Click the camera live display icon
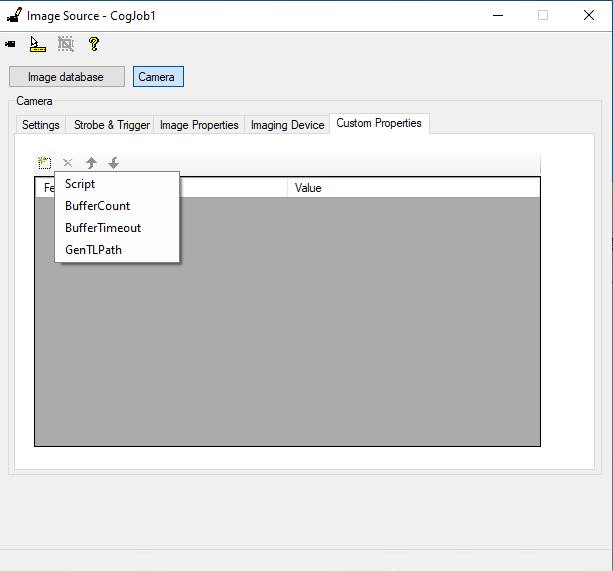Screen dimensions: 613x571 [11, 44]
